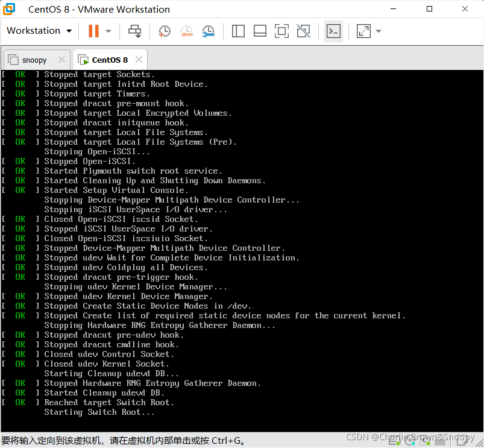Click the VMware Workstation title bar icon
Viewport: 484px width, 448px height.
(9, 9)
